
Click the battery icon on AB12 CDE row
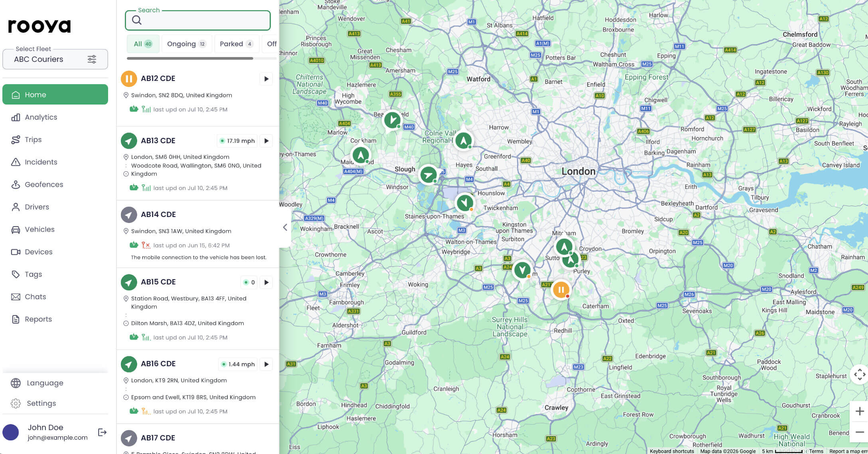pos(134,109)
